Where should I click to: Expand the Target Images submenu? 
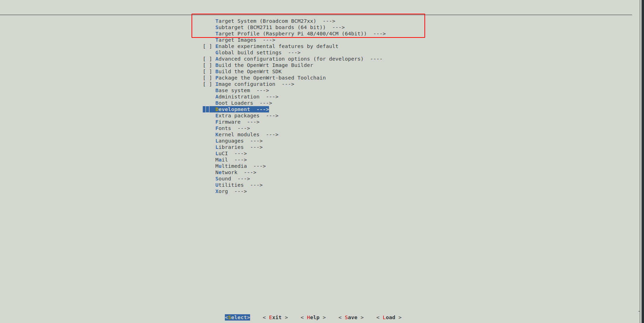(235, 40)
